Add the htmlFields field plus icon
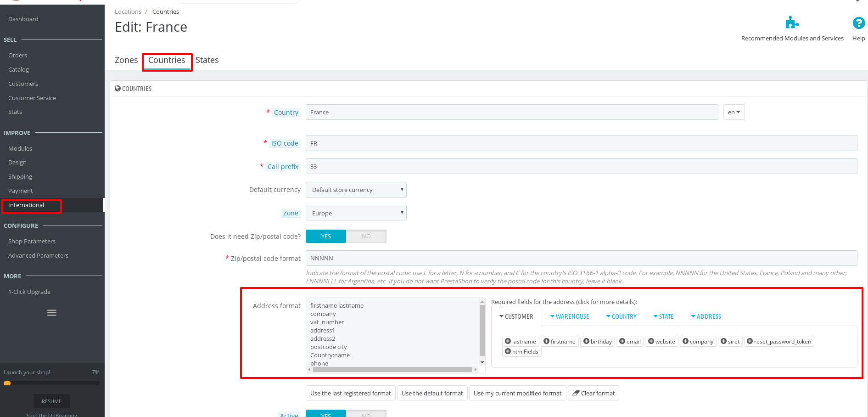Screen dimensions: 868x417 (x=508, y=351)
